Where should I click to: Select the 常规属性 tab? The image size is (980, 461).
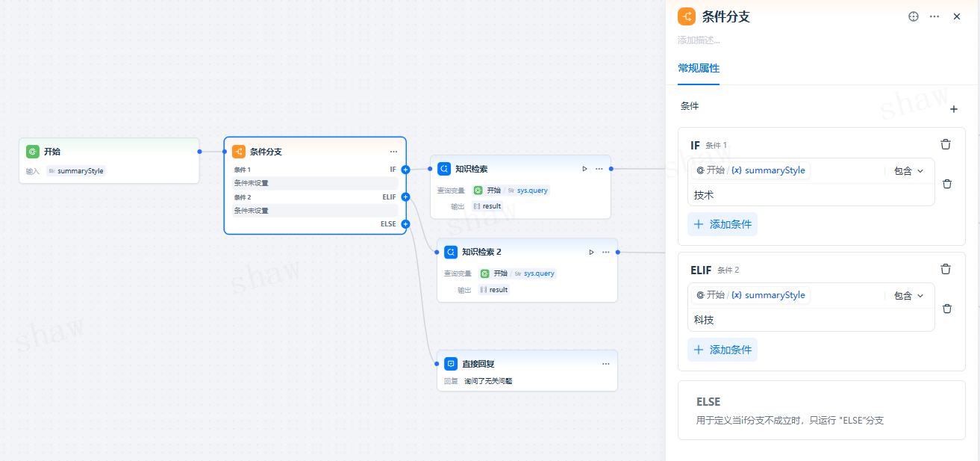tap(699, 68)
